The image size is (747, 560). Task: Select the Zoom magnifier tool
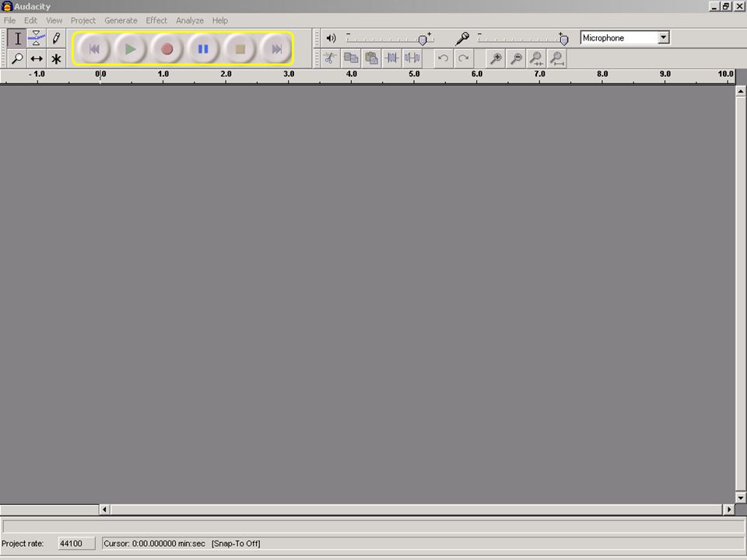point(17,58)
